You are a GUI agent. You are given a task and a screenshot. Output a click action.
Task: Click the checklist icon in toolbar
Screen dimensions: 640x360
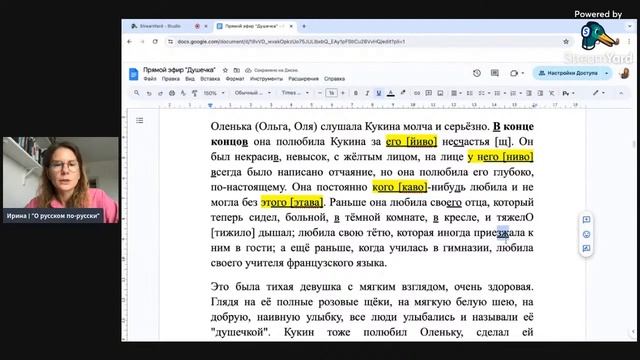483,93
